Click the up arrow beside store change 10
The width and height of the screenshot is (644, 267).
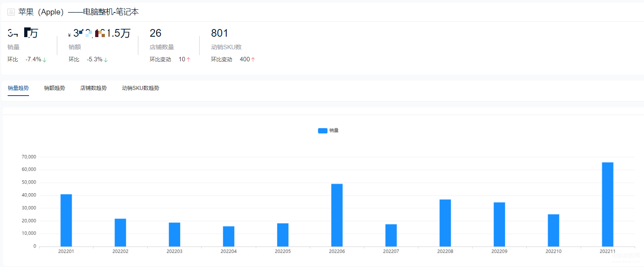pyautogui.click(x=188, y=60)
